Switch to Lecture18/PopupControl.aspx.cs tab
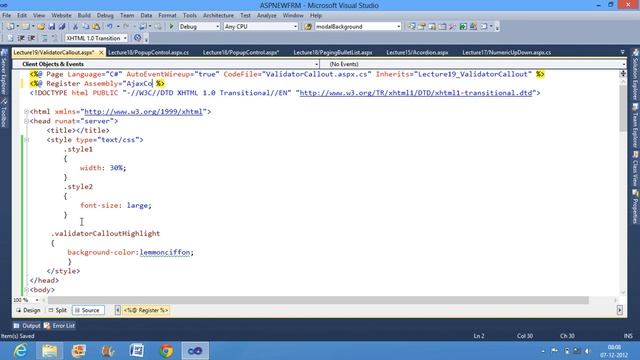 coord(148,52)
